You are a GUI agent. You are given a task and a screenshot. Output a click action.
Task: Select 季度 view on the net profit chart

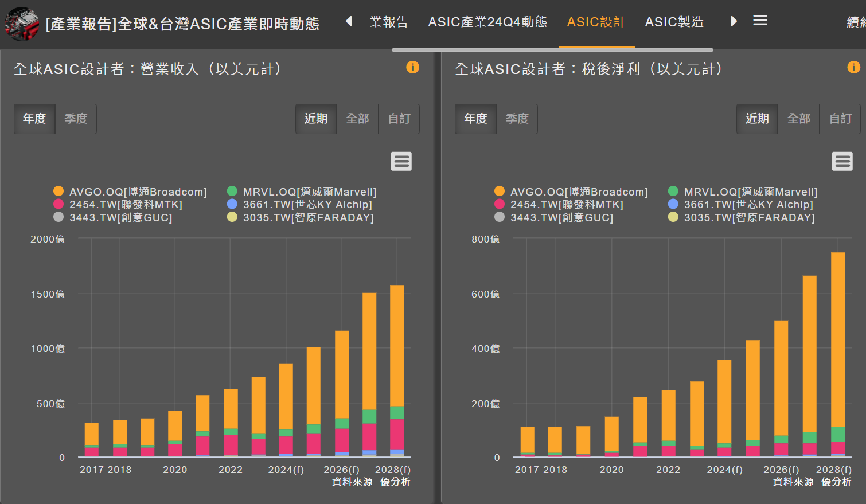point(517,119)
